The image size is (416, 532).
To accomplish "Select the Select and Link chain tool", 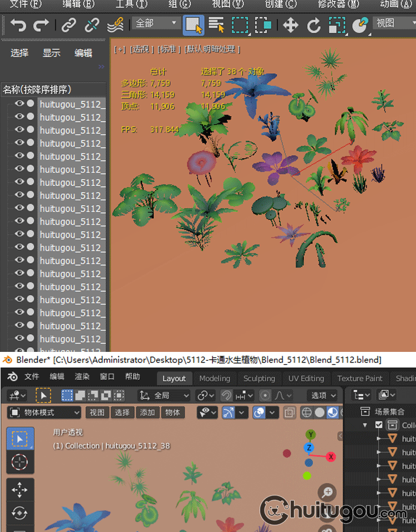I will (x=69, y=25).
